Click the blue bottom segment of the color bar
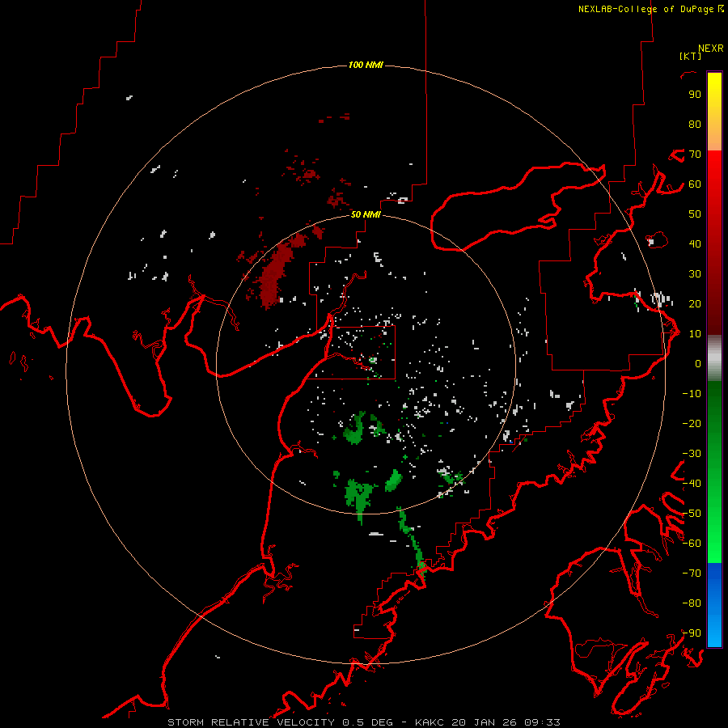 point(714,605)
